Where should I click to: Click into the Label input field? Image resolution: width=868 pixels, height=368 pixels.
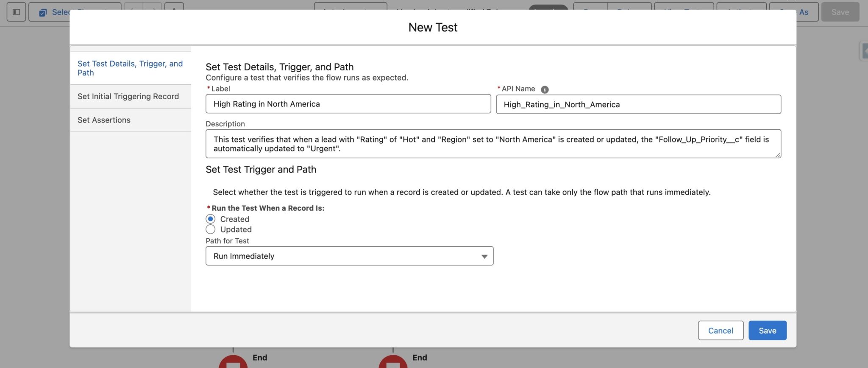click(348, 104)
